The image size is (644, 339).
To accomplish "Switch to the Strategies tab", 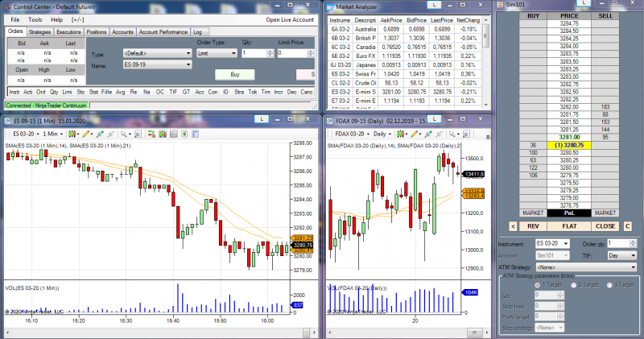I will point(39,32).
